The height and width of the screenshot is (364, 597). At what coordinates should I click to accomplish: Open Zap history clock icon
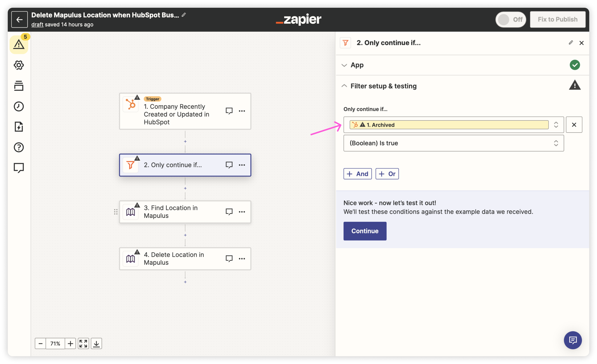(x=19, y=106)
